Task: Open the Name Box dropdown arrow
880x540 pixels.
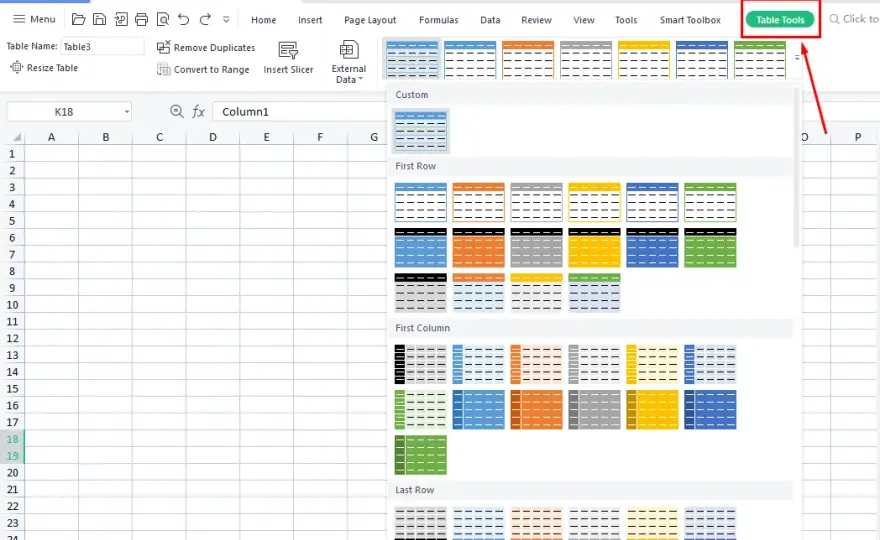Action: [x=127, y=112]
